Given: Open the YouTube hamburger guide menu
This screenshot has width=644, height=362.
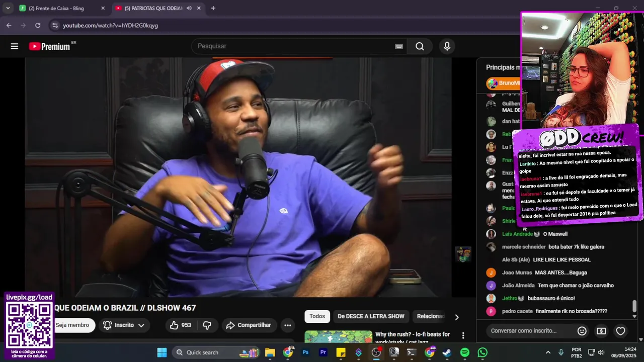Looking at the screenshot, I should (x=14, y=46).
